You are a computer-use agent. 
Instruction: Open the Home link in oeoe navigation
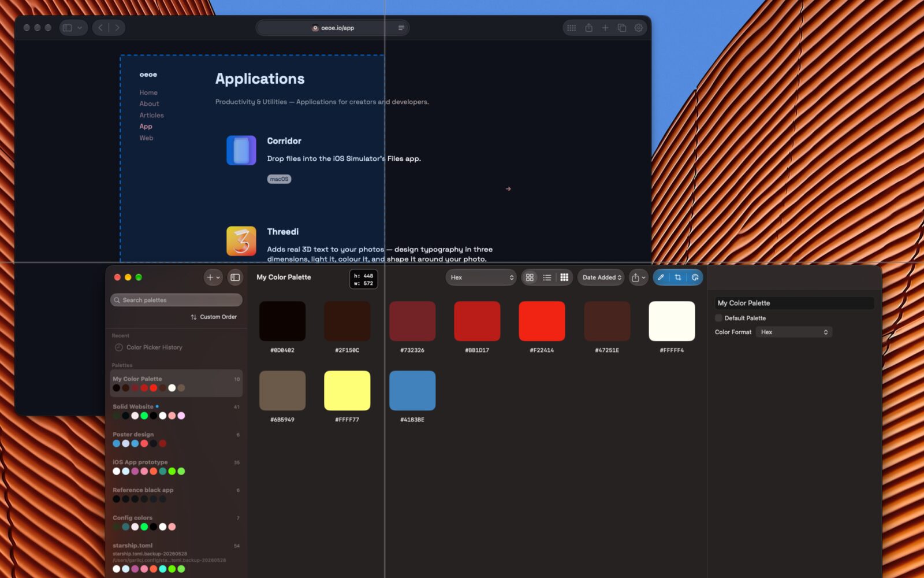click(148, 92)
